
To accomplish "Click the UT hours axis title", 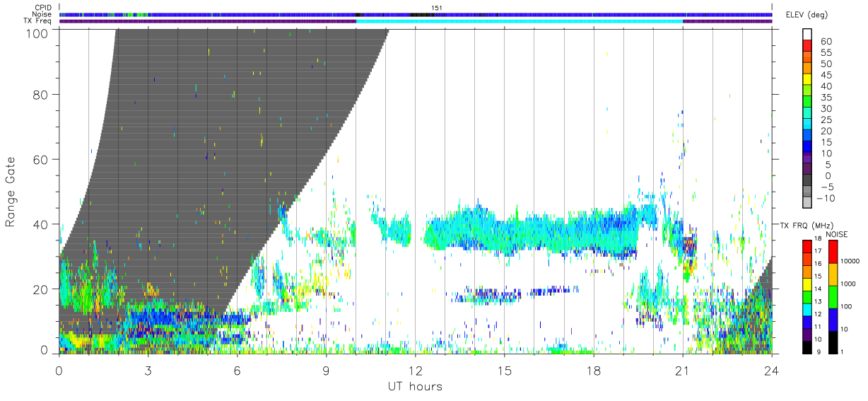I will (415, 387).
